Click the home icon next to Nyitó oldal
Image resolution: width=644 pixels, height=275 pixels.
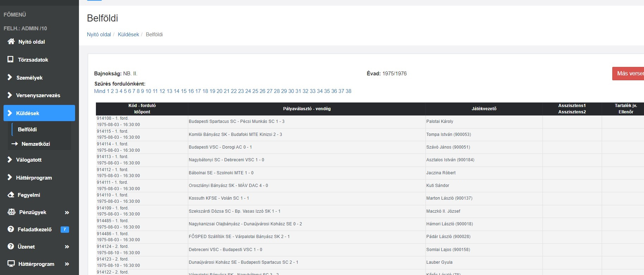pyautogui.click(x=11, y=42)
